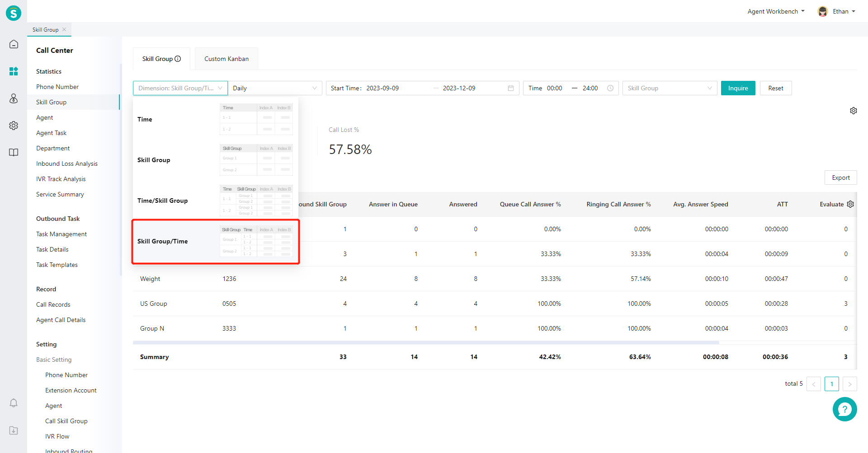Open Task Templates
The image size is (868, 453).
57,265
